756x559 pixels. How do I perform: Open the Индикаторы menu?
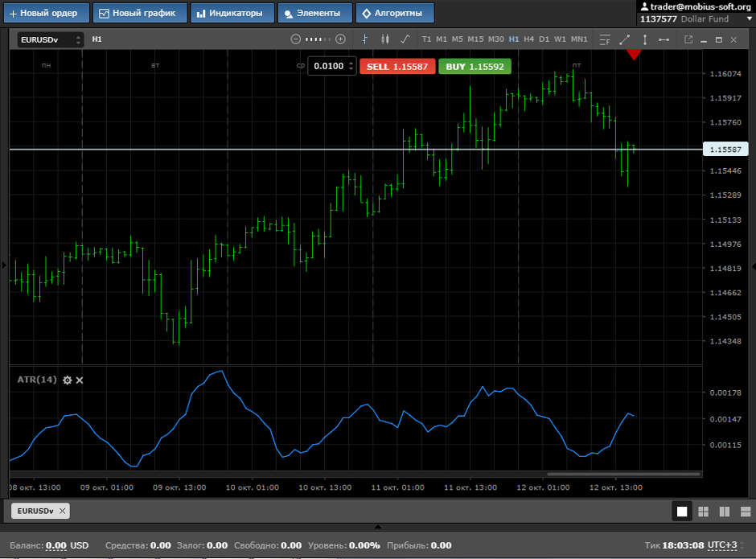[232, 13]
